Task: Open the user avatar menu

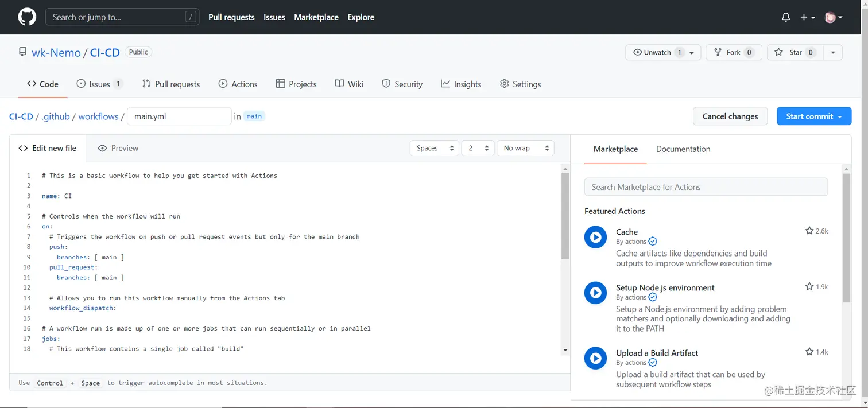Action: coord(834,17)
